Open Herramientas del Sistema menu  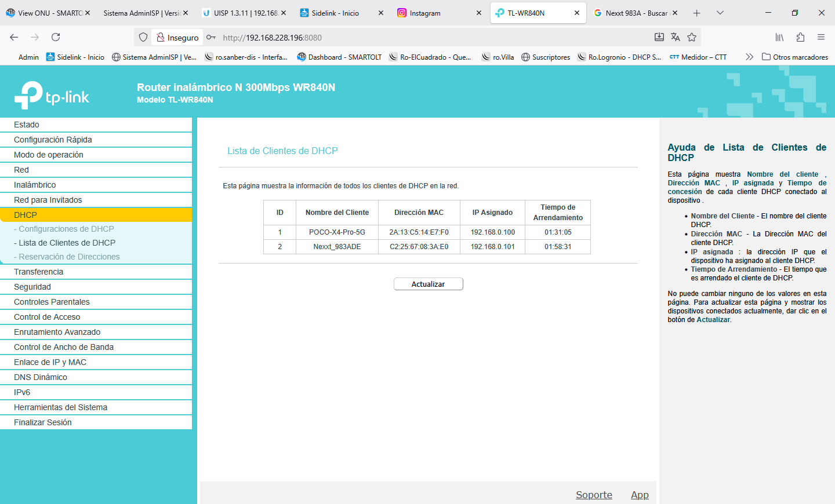click(x=60, y=407)
